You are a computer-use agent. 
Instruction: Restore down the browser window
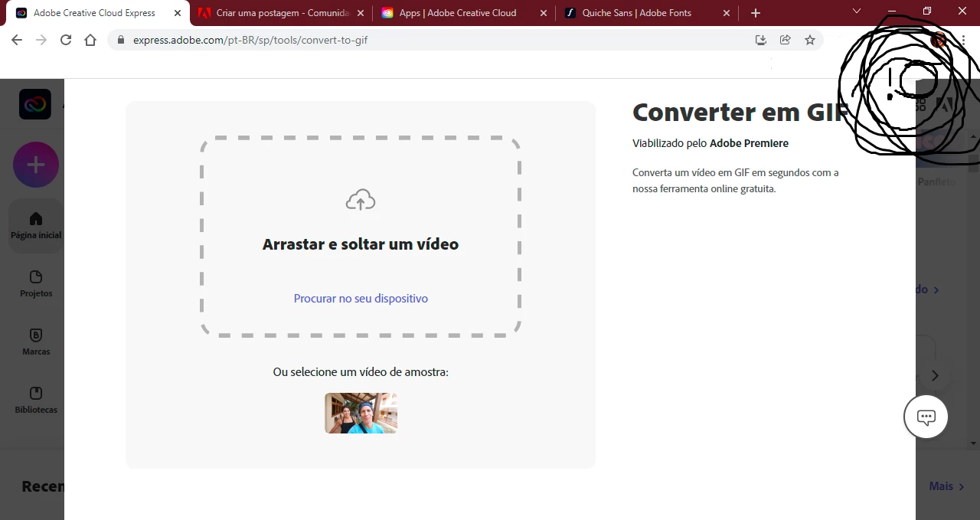[927, 11]
